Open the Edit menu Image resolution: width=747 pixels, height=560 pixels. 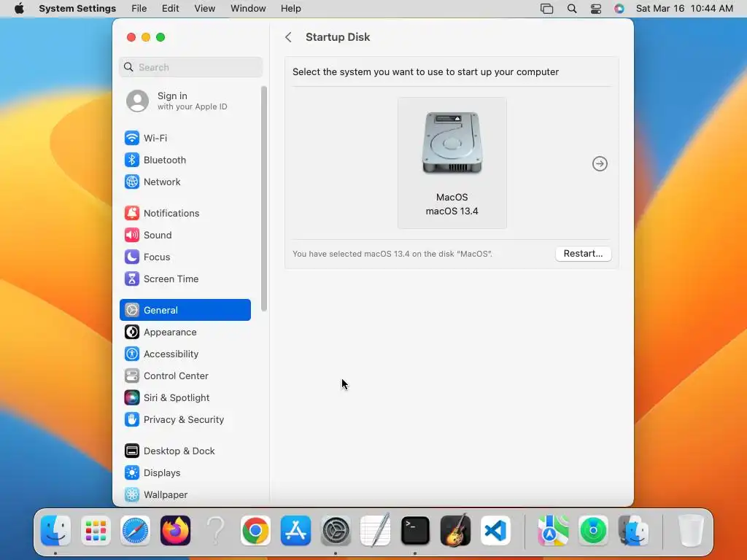click(x=170, y=9)
